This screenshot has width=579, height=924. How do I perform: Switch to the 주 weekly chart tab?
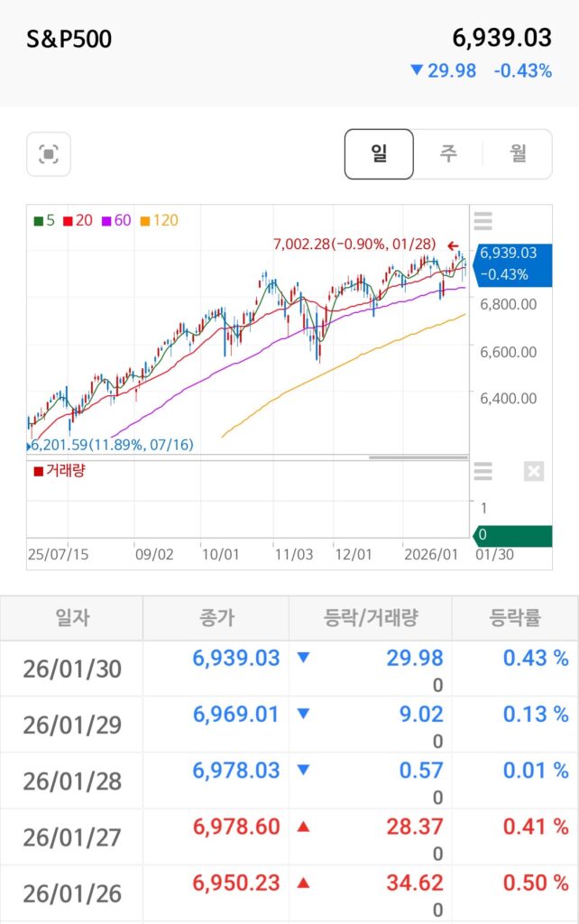click(x=448, y=153)
